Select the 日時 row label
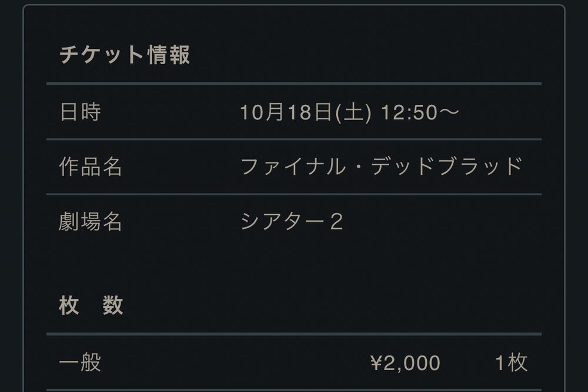588x392 pixels. click(80, 112)
